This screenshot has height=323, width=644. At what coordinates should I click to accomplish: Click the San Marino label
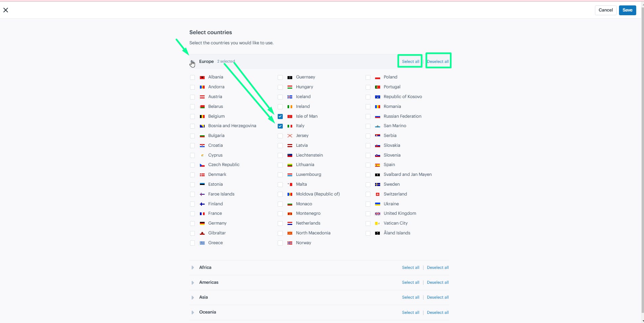click(x=395, y=126)
